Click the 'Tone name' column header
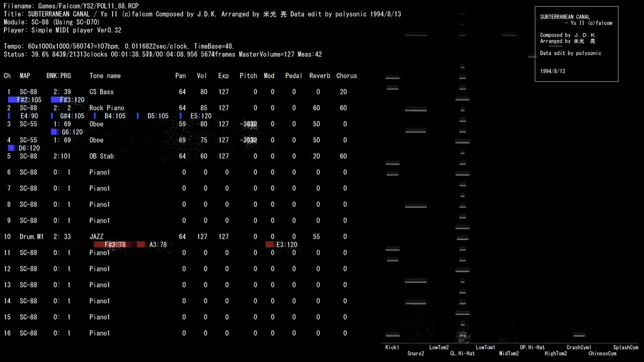This screenshot has width=644, height=362. point(105,75)
